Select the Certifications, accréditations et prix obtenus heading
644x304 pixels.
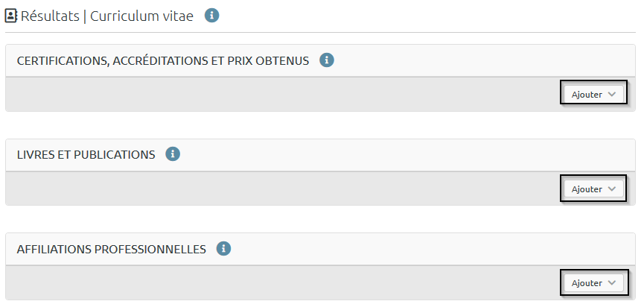pos(162,60)
